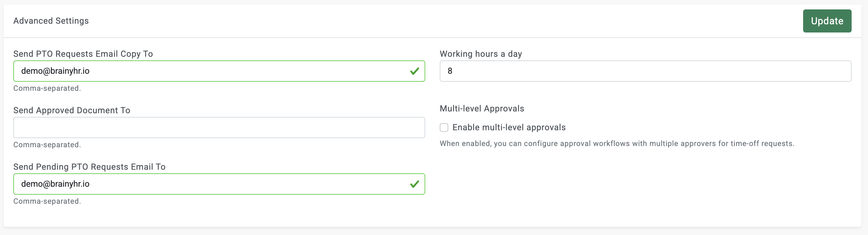Click the Advanced Settings heading
This screenshot has width=868, height=235.
click(51, 21)
